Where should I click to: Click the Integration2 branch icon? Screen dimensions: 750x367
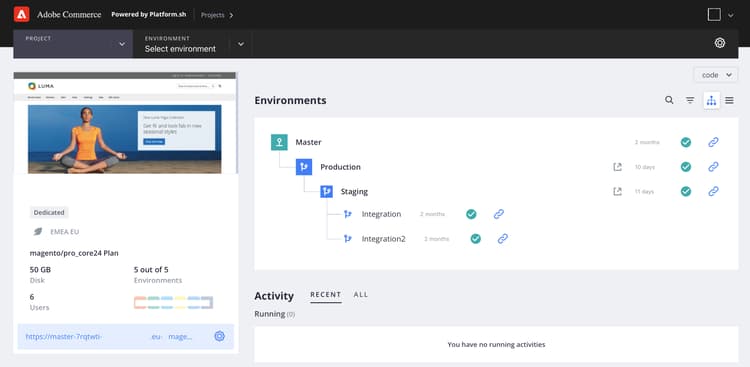pyautogui.click(x=348, y=239)
